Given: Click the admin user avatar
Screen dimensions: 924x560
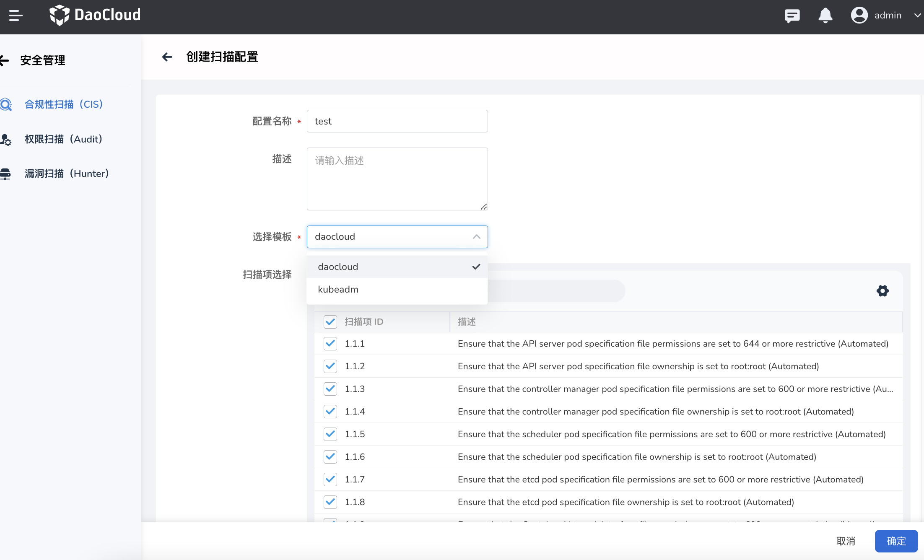Looking at the screenshot, I should click(x=859, y=16).
